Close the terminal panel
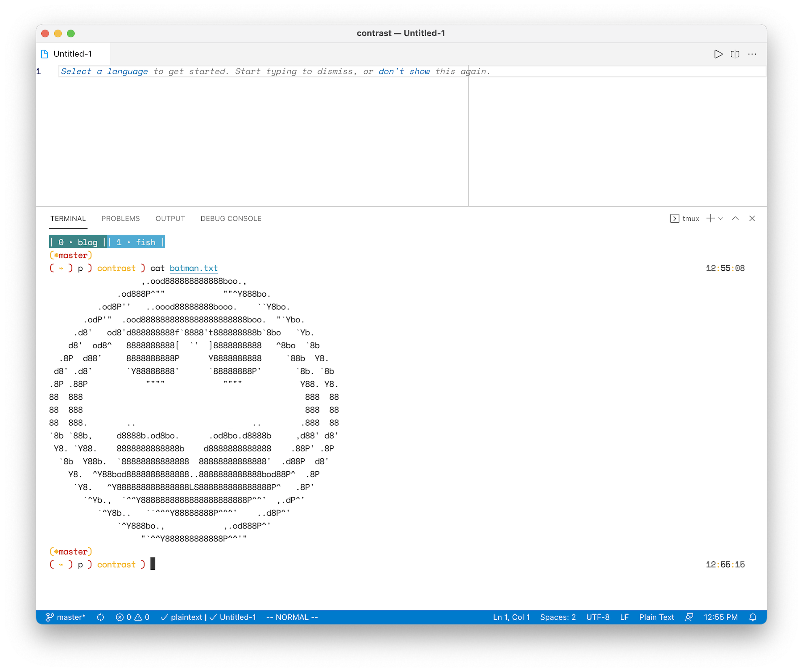The width and height of the screenshot is (803, 672). click(752, 218)
